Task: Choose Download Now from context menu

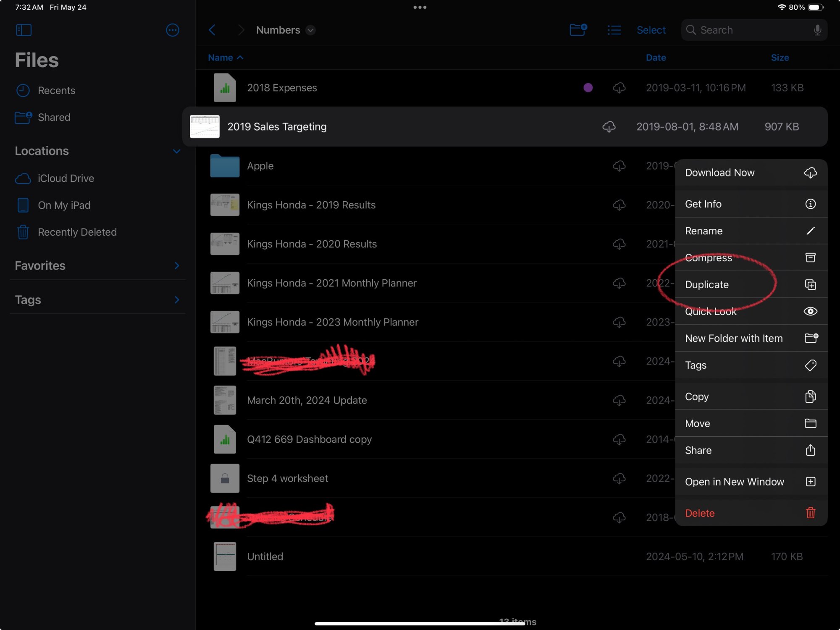Action: click(x=751, y=173)
